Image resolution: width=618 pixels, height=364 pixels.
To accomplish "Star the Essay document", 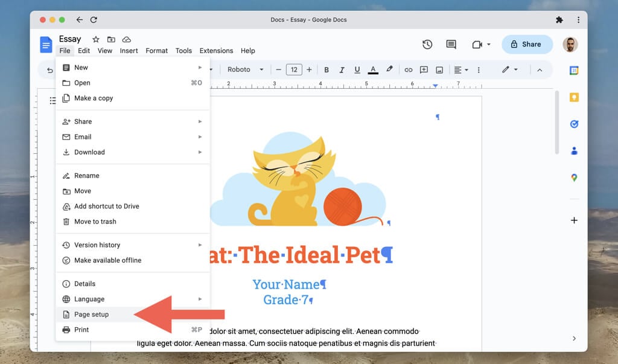I will pos(95,39).
